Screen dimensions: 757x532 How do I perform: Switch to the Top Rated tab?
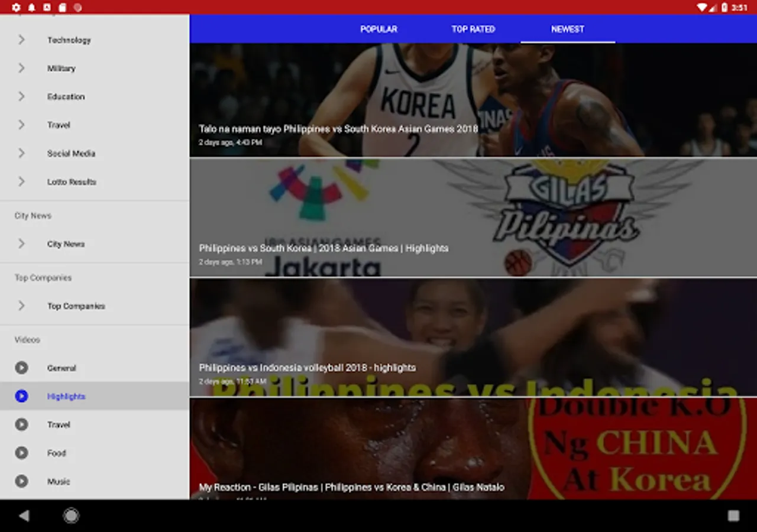tap(473, 29)
